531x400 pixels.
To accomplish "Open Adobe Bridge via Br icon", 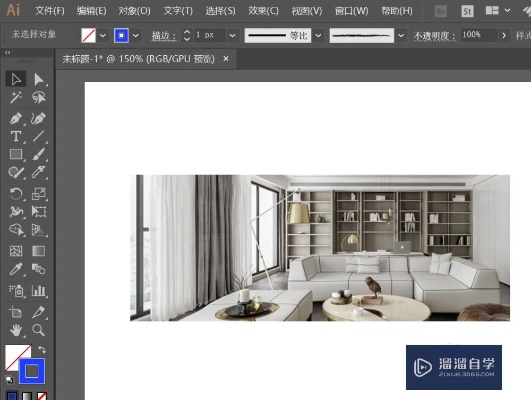I will click(441, 12).
